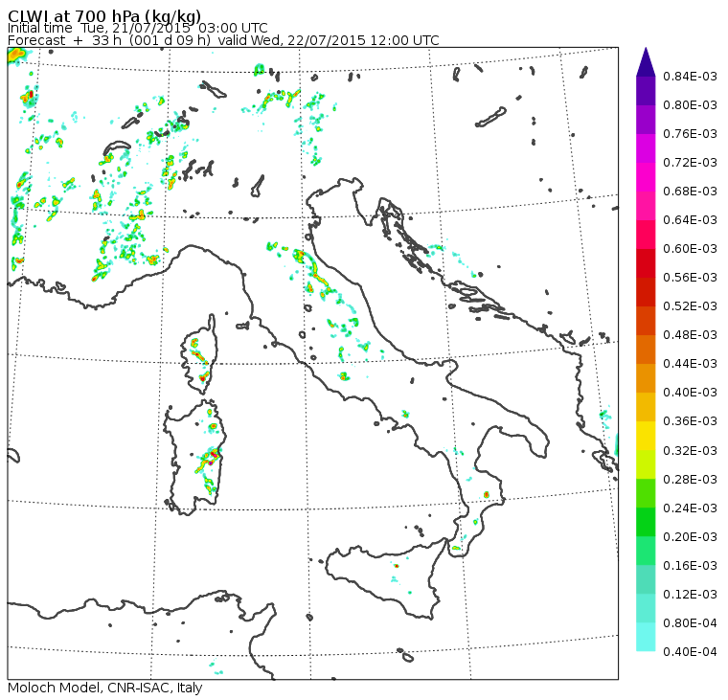Select the 0.32E-03 legend value
728x700 pixels.
(x=690, y=451)
